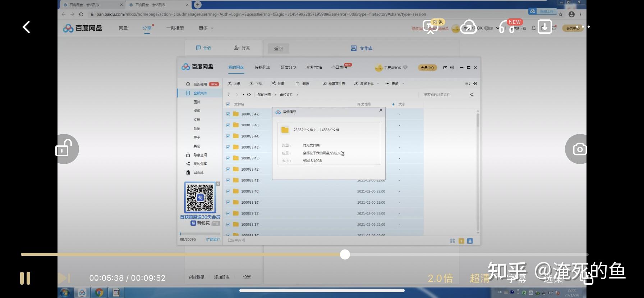Uncheck the checkbox for folder 1000G3(39)
Viewport: 644px width, 298px height.
(x=228, y=202)
